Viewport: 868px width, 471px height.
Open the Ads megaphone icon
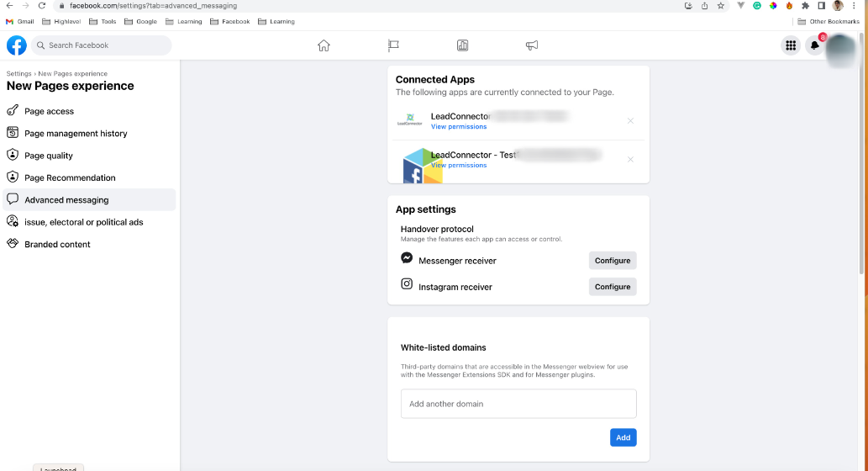tap(532, 45)
